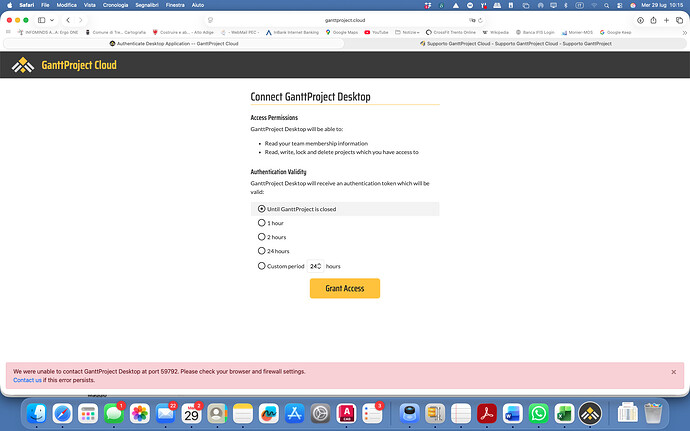The height and width of the screenshot is (431, 690).
Task: Open the Cronologia menu
Action: coord(115,5)
